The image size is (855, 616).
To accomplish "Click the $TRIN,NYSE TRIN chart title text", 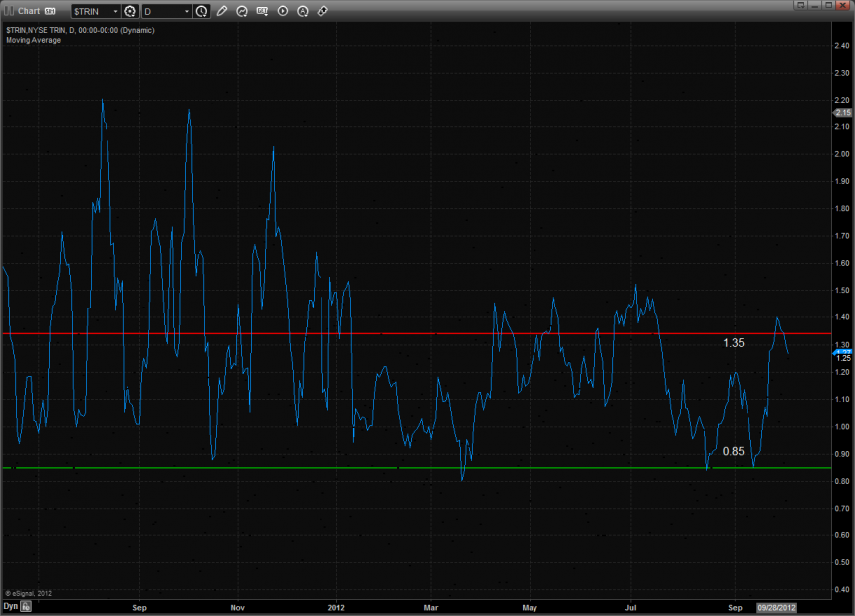I will point(81,30).
